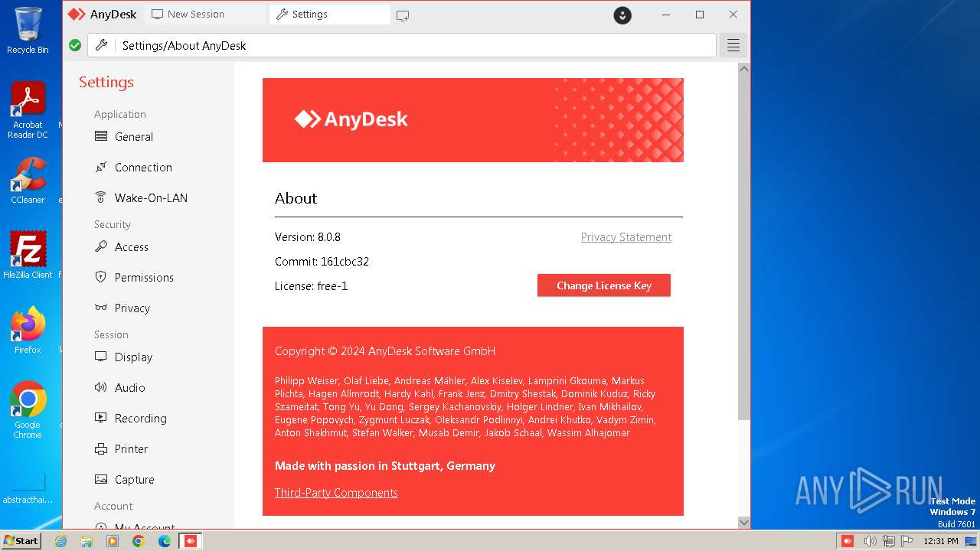Click the vertical scrollbar thumb
Image resolution: width=980 pixels, height=551 pixels.
[x=744, y=247]
